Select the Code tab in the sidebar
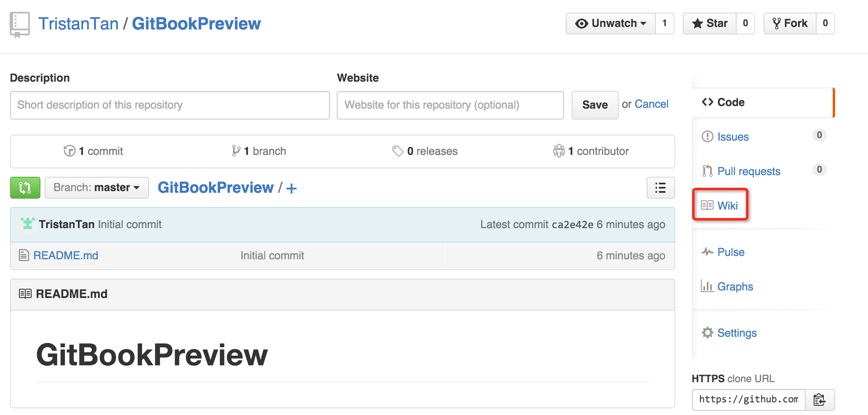The image size is (868, 415). (x=763, y=102)
